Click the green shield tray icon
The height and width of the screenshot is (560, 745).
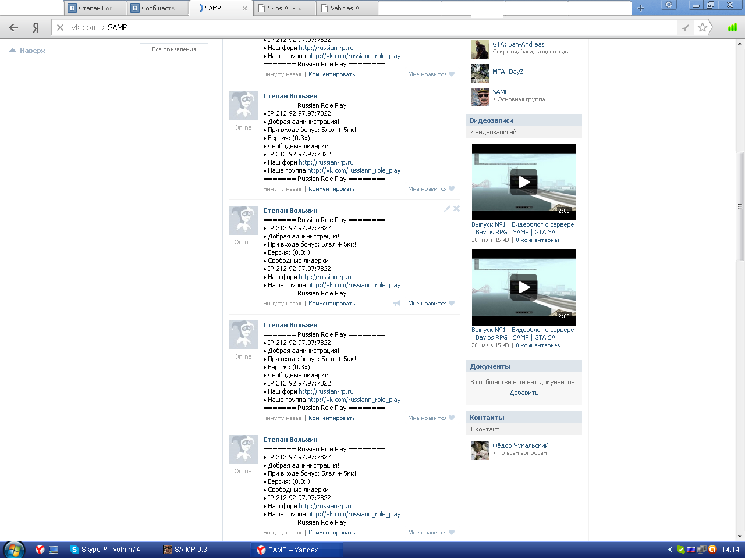coord(680,550)
